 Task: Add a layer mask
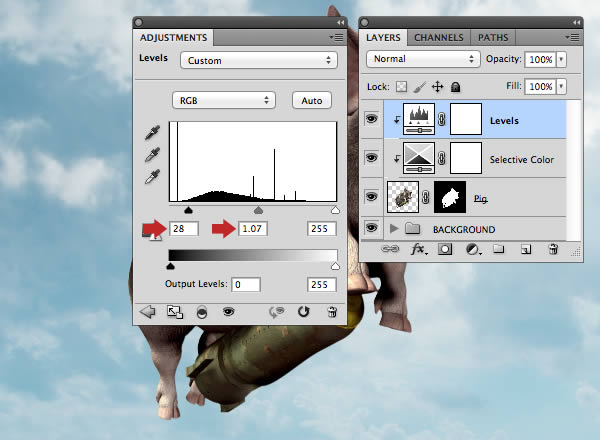445,249
